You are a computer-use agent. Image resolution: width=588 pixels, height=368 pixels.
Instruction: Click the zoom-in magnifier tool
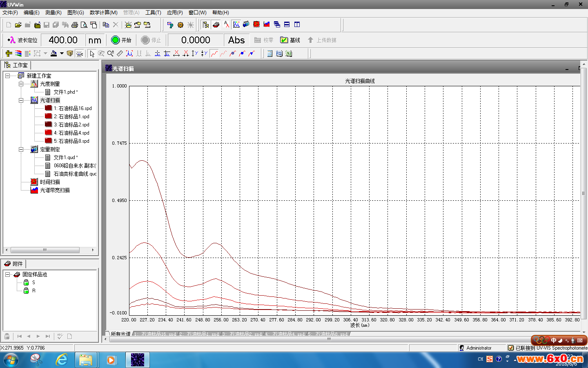point(110,54)
